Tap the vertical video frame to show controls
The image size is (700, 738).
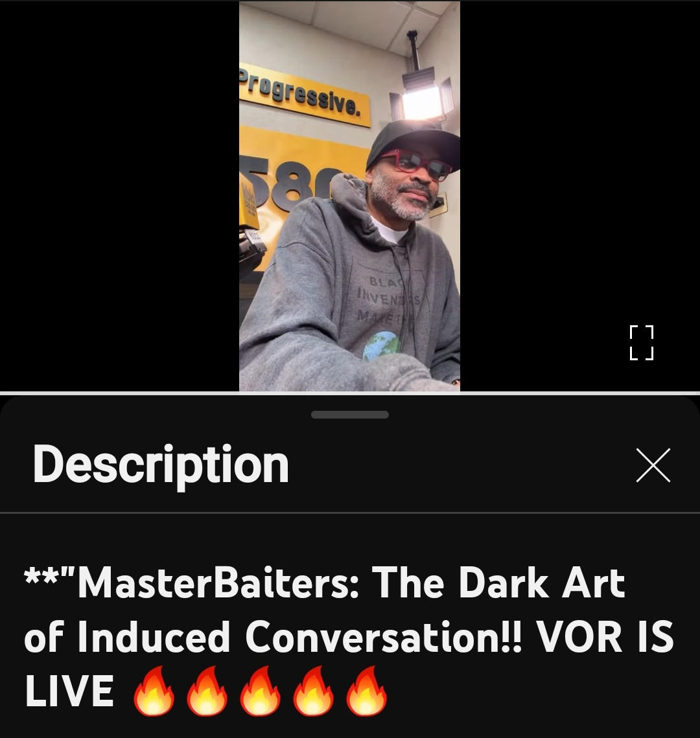(x=349, y=196)
